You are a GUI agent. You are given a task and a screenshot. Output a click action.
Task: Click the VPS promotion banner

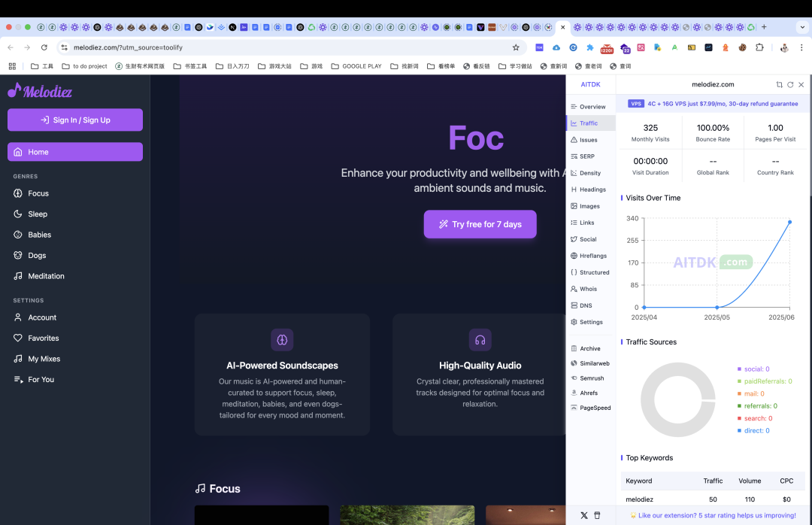click(713, 104)
